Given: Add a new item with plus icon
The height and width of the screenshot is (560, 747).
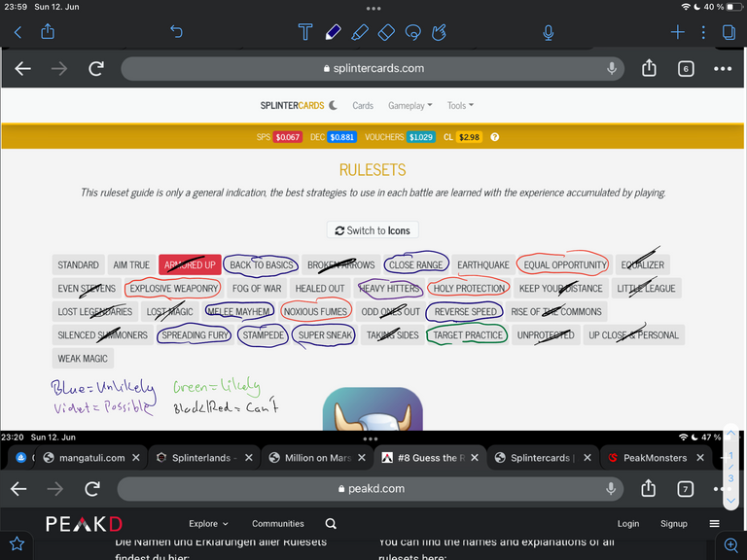Looking at the screenshot, I should pyautogui.click(x=677, y=32).
